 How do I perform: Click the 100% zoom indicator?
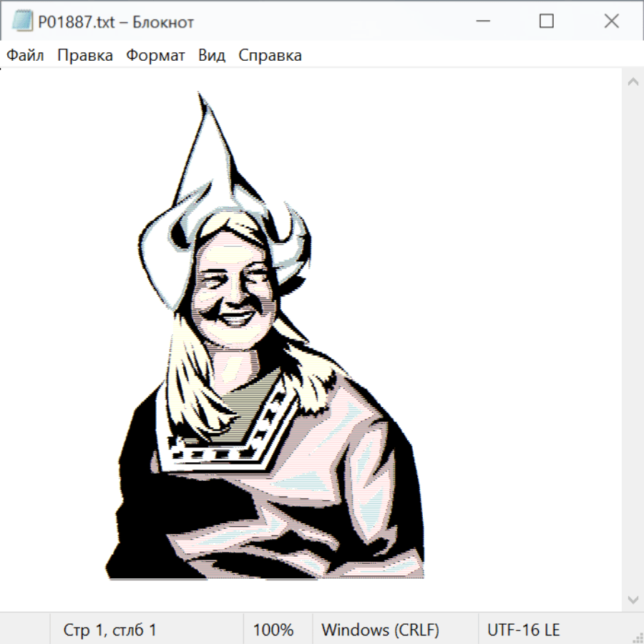(x=273, y=630)
